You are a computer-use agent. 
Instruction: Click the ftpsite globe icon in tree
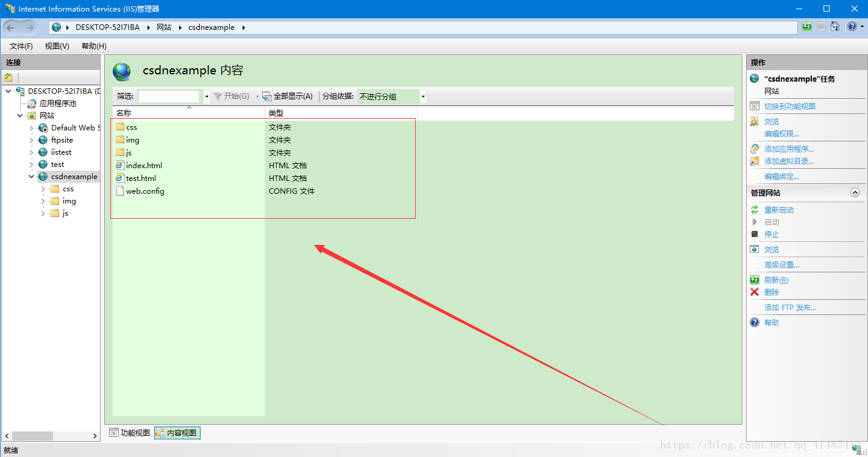pyautogui.click(x=43, y=140)
